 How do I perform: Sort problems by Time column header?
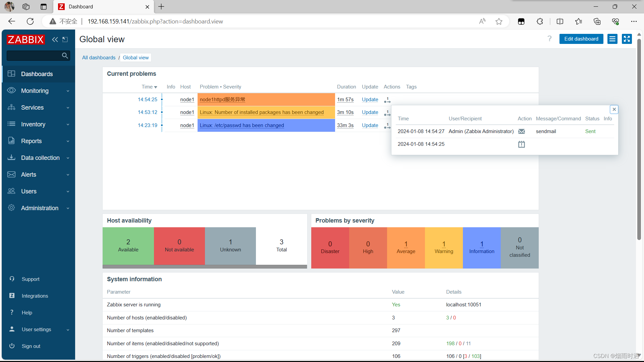(x=149, y=87)
